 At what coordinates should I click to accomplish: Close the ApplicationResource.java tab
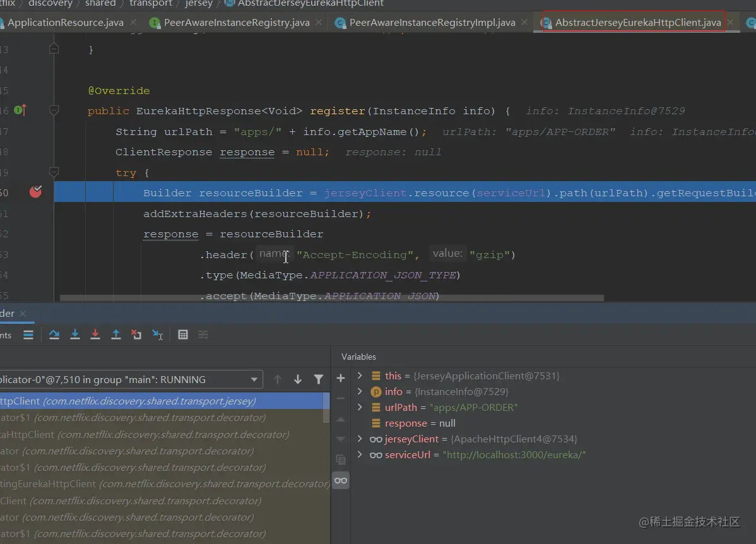(x=133, y=22)
